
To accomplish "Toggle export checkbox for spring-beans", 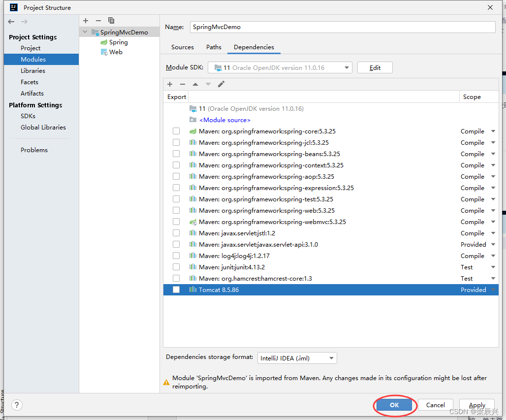I will 176,154.
